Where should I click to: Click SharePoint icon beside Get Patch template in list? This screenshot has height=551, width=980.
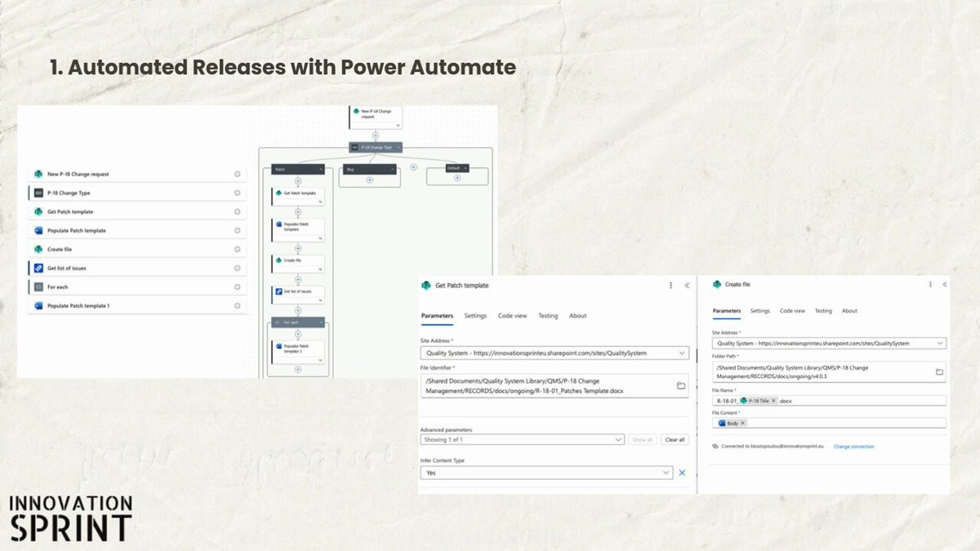point(38,211)
